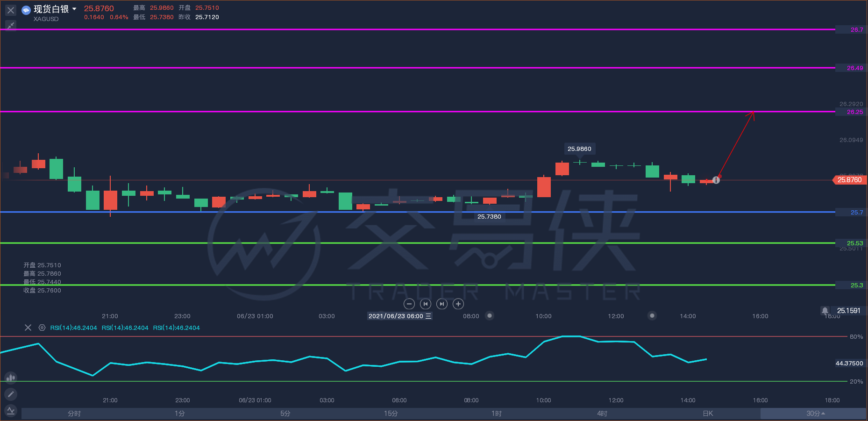Viewport: 868px width, 421px height.
Task: Open RSI indicator settings hexagon icon
Action: click(42, 328)
